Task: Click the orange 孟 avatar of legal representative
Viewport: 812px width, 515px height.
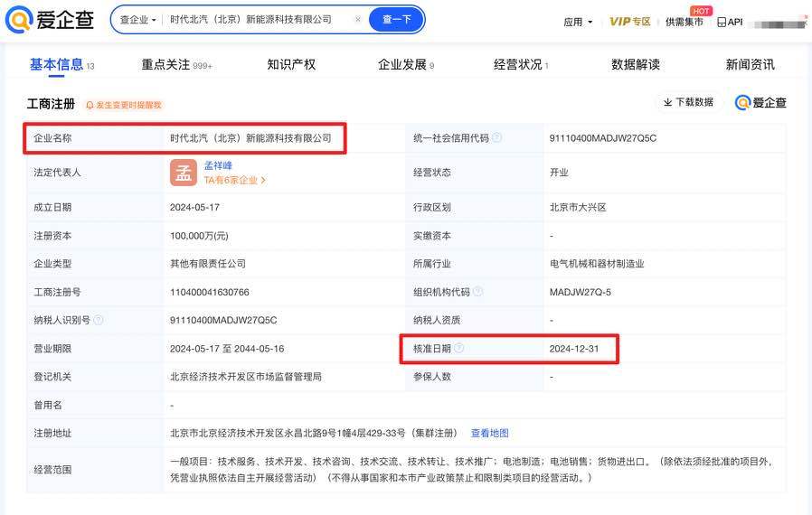Action: tap(184, 172)
